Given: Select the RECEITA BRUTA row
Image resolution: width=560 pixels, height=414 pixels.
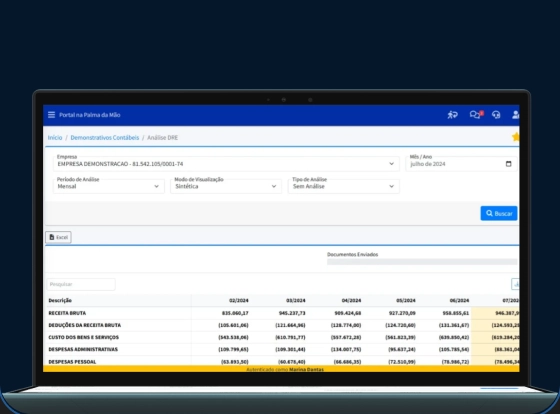Looking at the screenshot, I should click(283, 313).
